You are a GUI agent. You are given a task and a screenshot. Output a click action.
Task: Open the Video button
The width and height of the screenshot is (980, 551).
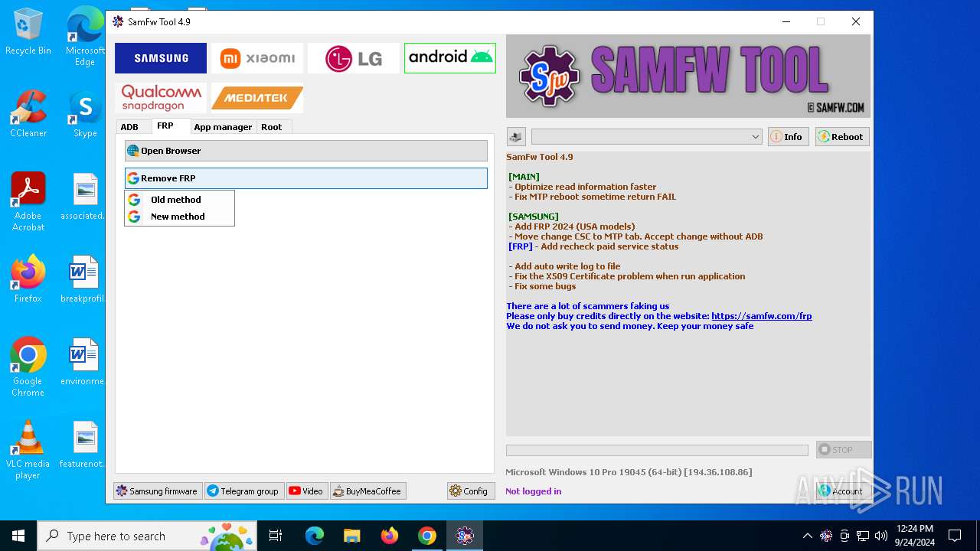coord(307,491)
